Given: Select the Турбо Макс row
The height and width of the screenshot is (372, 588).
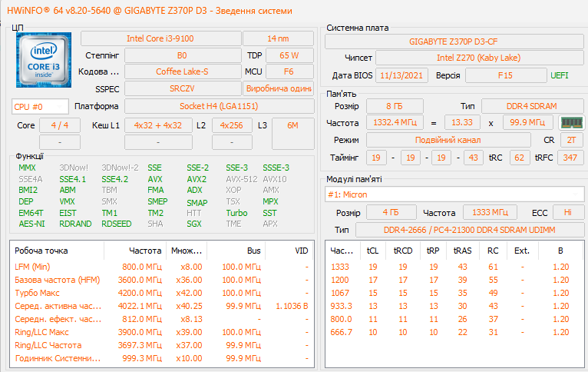Looking at the screenshot, I should 162,293.
